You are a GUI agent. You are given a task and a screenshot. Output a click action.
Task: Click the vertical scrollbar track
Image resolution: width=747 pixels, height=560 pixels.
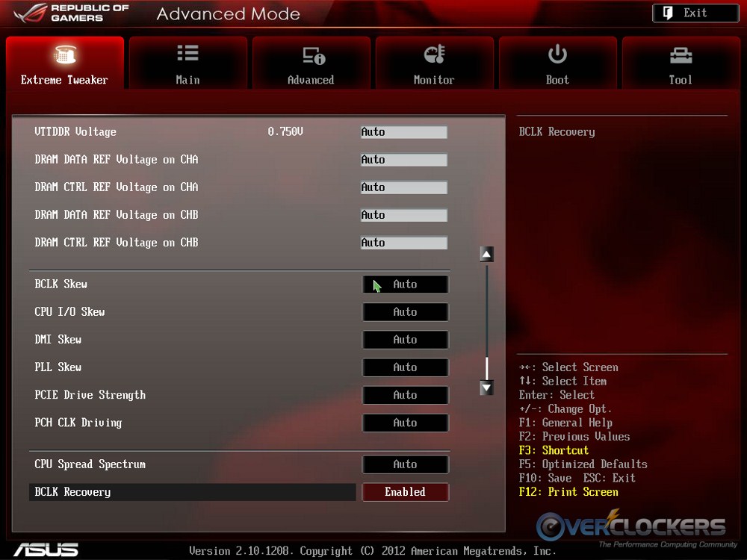click(486, 314)
